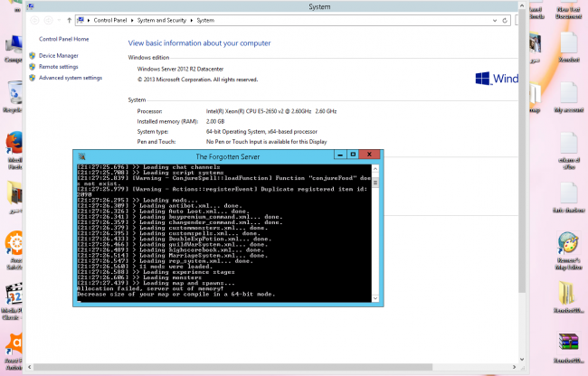The image size is (588, 376).
Task: Click Back arrow in System window
Action: [x=34, y=20]
